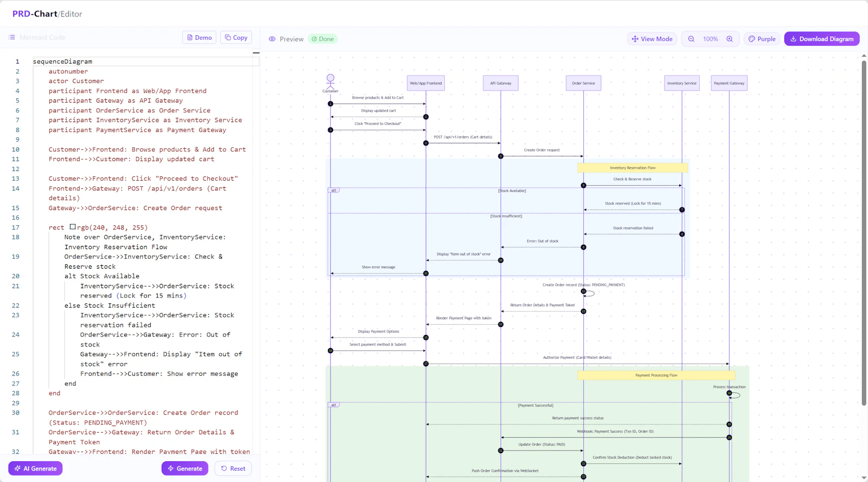
Task: Select the Payment Gateway participant box
Action: pyautogui.click(x=729, y=83)
